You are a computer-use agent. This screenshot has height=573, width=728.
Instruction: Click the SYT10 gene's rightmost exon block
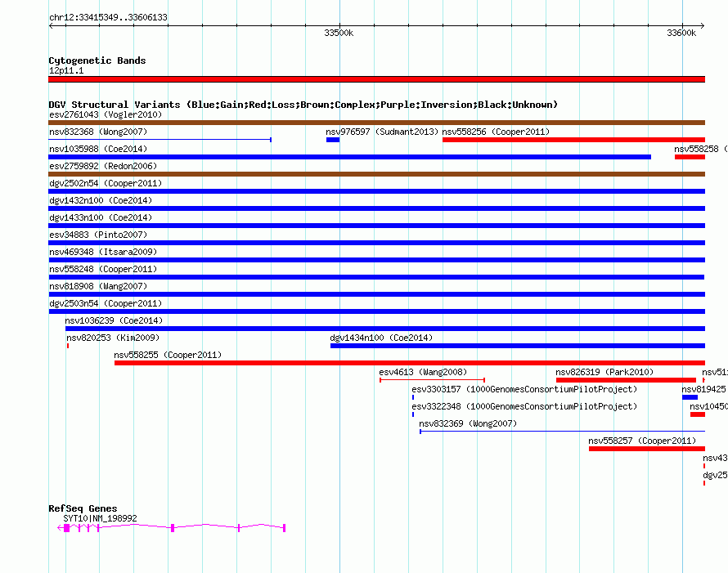pos(284,527)
